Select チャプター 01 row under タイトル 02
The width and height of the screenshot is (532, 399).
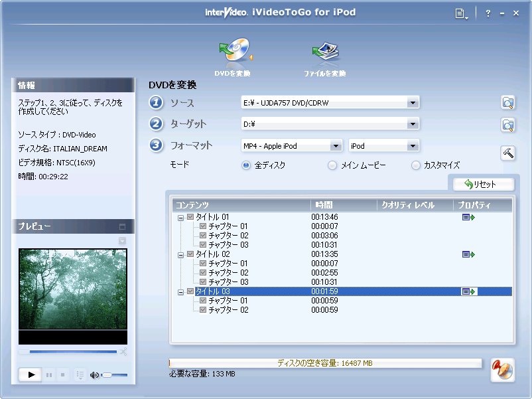click(228, 264)
